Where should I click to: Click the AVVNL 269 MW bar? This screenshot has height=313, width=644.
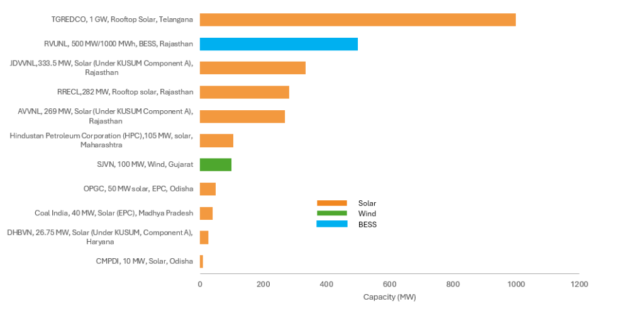click(x=242, y=117)
